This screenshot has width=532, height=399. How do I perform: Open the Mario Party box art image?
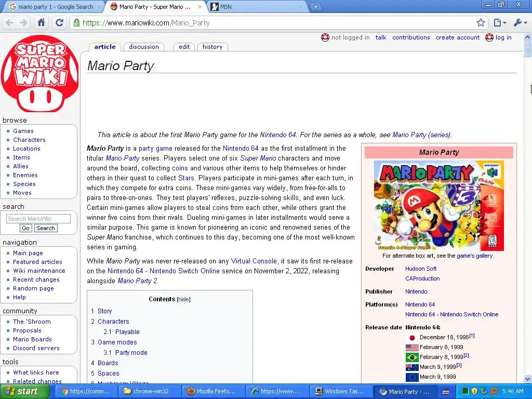point(438,206)
